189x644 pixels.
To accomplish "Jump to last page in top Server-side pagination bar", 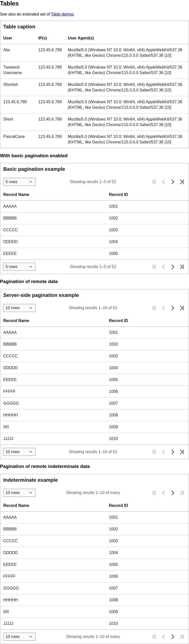I will coord(182,308).
